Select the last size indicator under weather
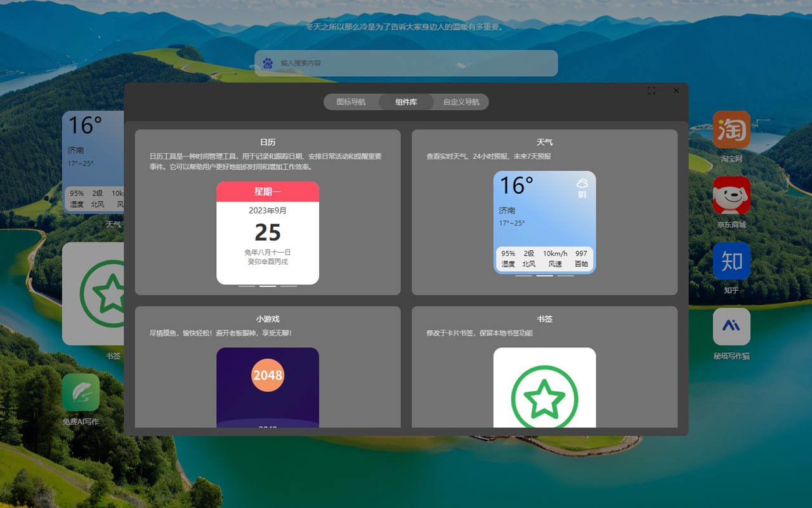The image size is (812, 508). point(566,276)
